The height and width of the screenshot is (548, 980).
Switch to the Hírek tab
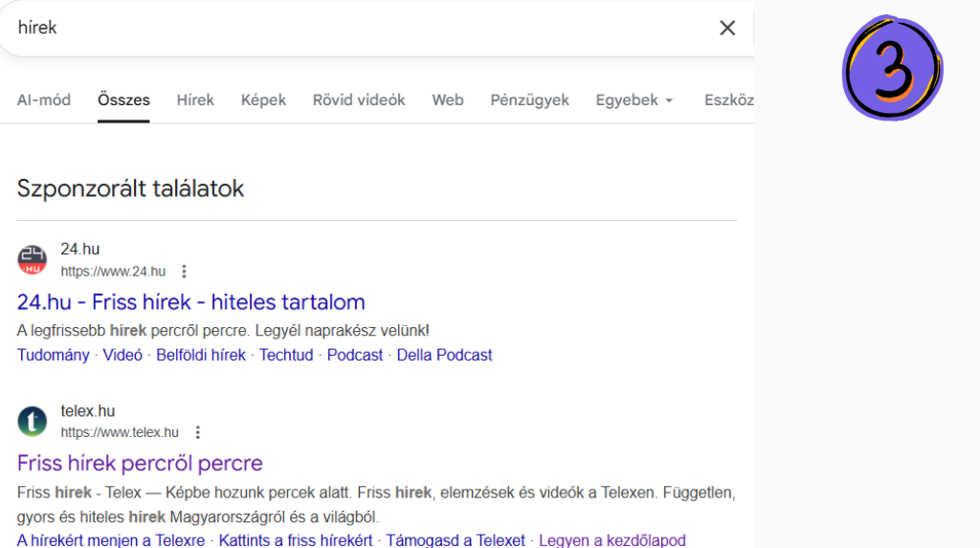[195, 100]
